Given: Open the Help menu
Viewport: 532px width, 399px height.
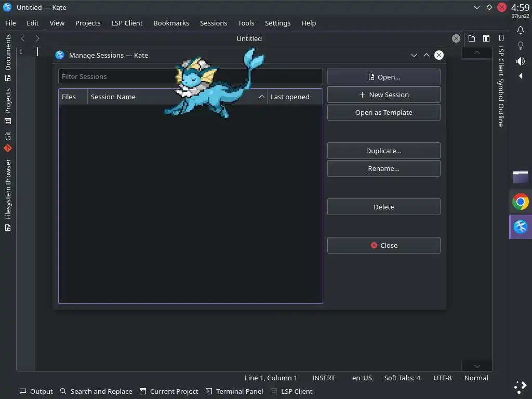Looking at the screenshot, I should pos(309,23).
